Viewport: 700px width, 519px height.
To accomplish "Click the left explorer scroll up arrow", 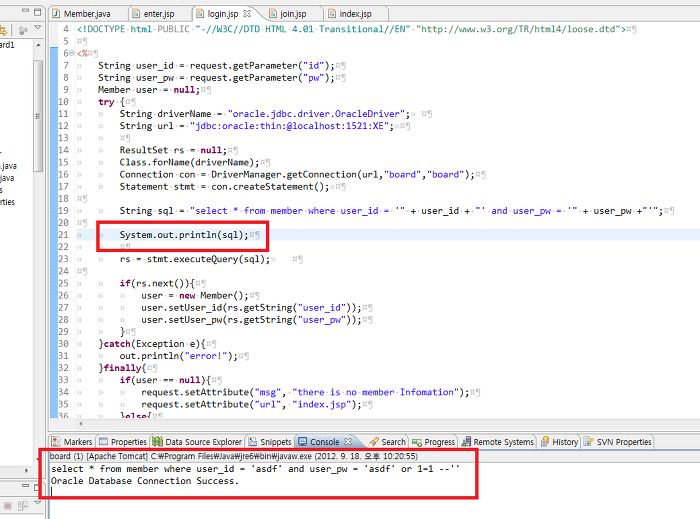I will tap(38, 45).
